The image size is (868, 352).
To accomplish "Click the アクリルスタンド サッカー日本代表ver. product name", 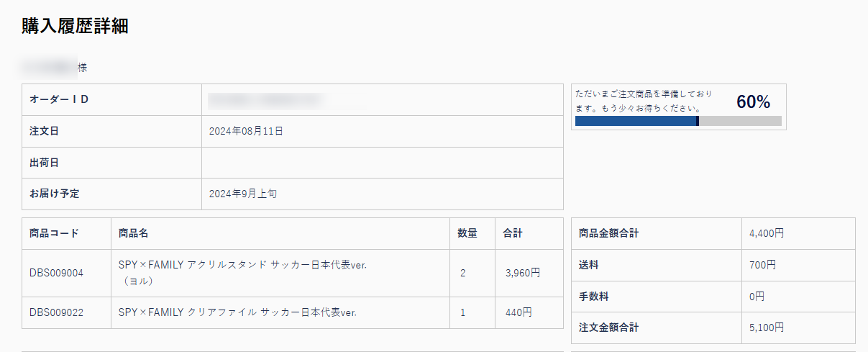I will click(x=243, y=273).
